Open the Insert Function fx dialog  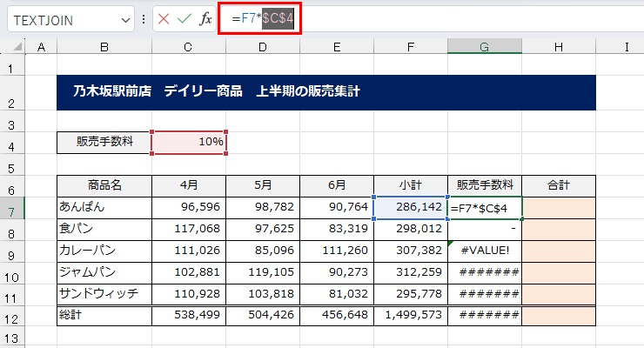(x=205, y=19)
